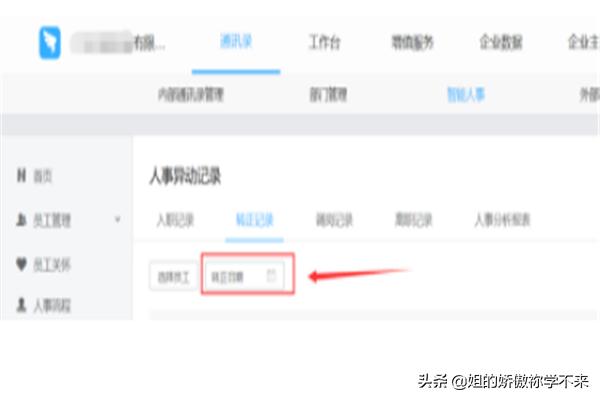The height and width of the screenshot is (400, 600).
Task: Open 部门管理 sub-menu item
Action: point(328,95)
